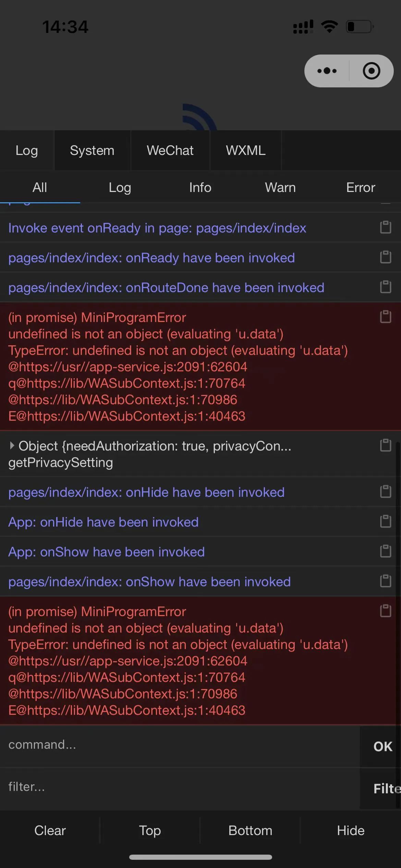Copy the second MiniProgramError log entry
The width and height of the screenshot is (401, 868).
coord(386,611)
